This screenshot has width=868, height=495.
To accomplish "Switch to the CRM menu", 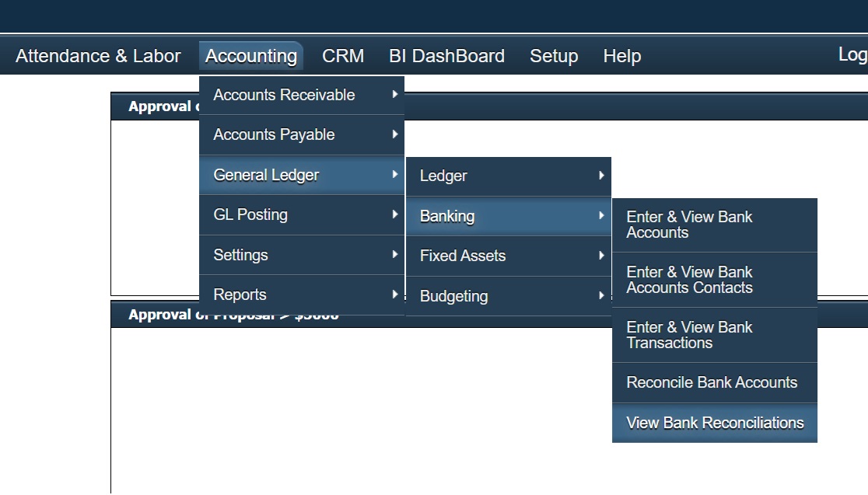I will [343, 55].
